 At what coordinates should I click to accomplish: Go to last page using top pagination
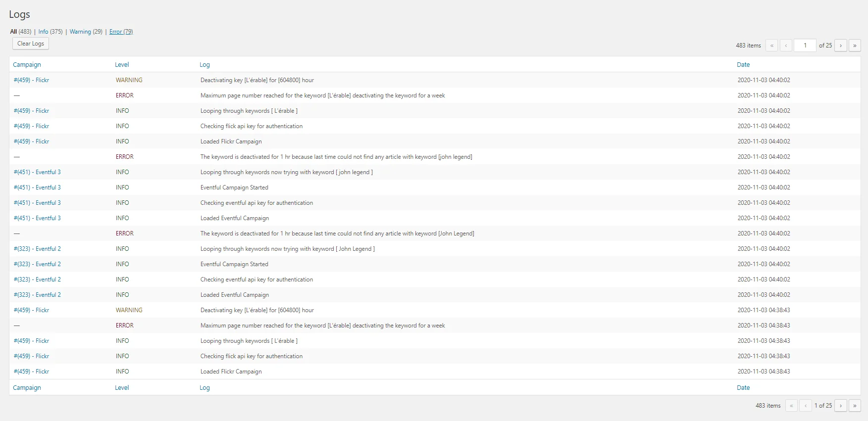click(855, 45)
